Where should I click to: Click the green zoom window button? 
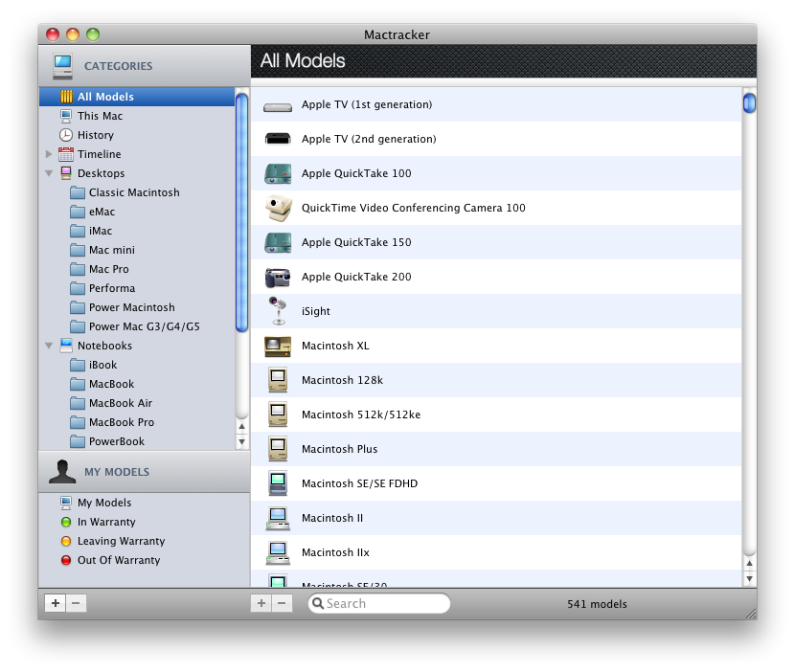93,34
